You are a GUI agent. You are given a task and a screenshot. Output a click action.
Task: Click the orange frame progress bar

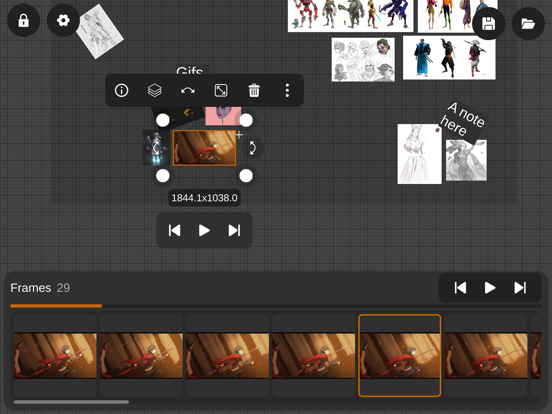56,306
